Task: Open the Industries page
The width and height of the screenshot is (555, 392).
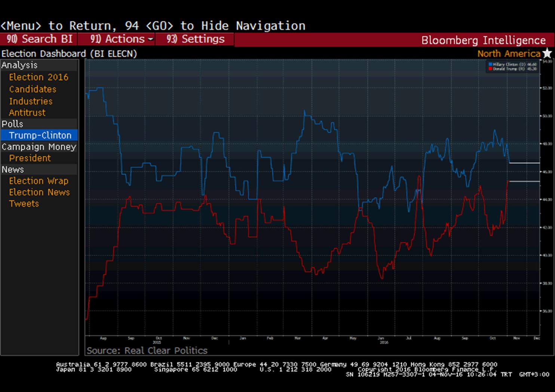Action: [x=31, y=101]
